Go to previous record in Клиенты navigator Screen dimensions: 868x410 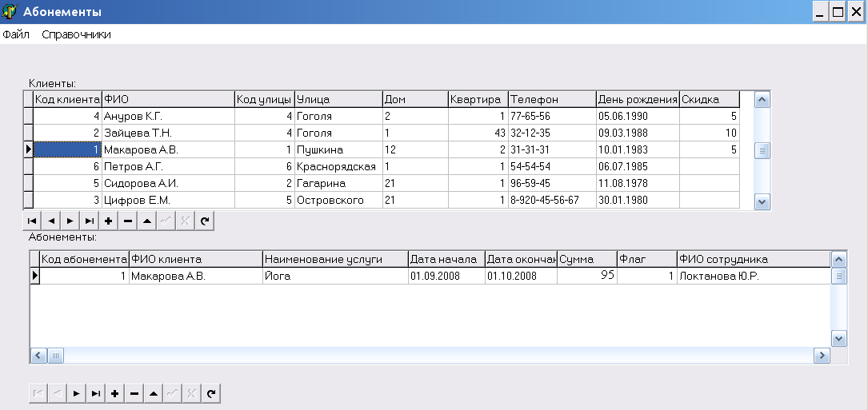tap(51, 221)
